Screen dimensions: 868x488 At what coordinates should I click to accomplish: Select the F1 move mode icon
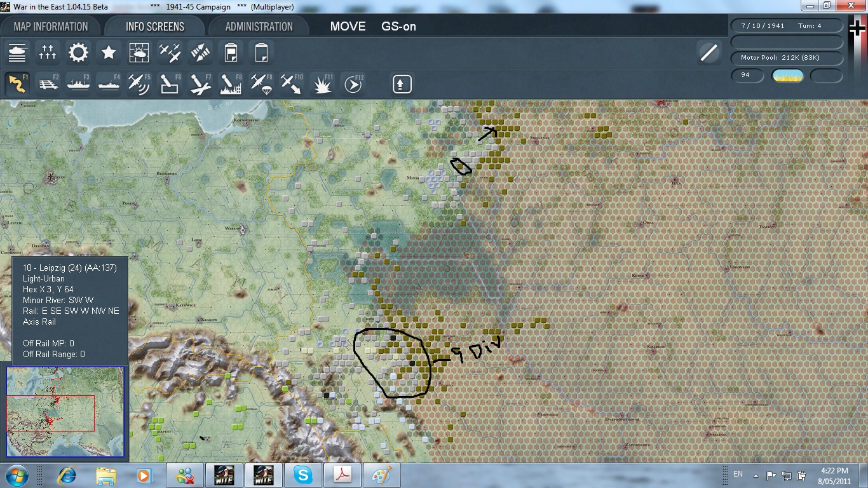tap(17, 84)
